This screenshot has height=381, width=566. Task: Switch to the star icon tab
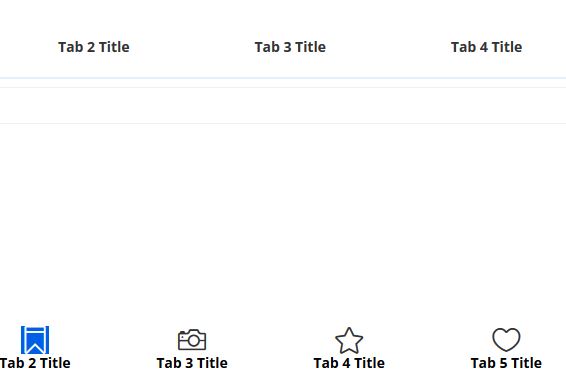point(349,340)
